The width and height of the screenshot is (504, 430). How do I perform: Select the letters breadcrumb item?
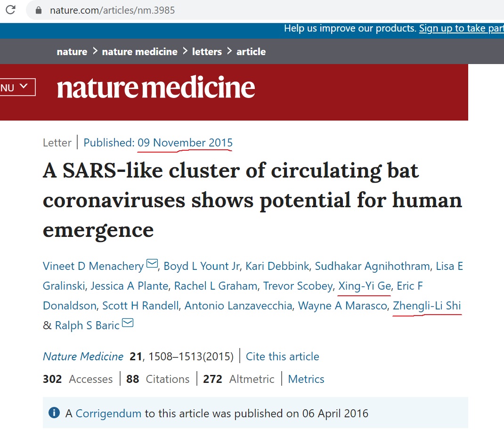(207, 52)
